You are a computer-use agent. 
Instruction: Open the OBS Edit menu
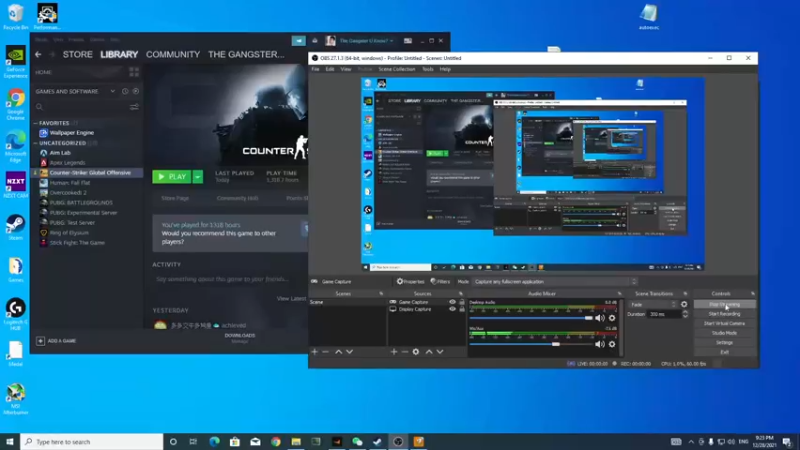point(330,69)
